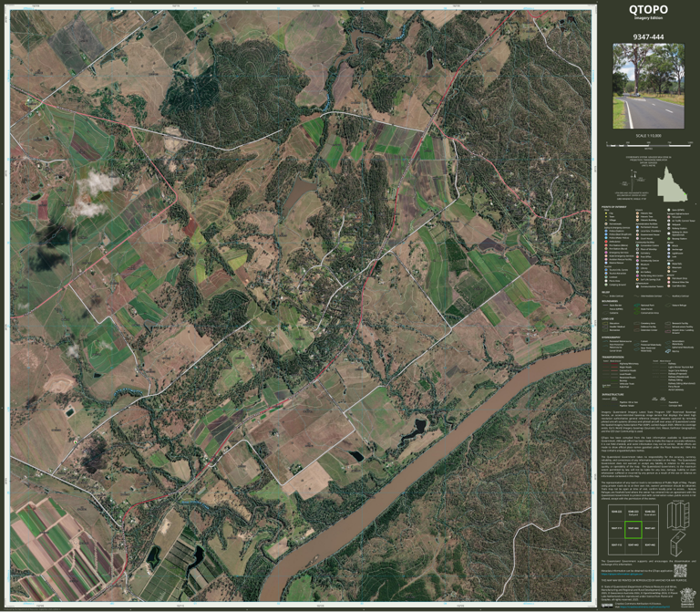Open the QTopo application URL link
Viewport: 700px width, 612px height.
pos(622,574)
